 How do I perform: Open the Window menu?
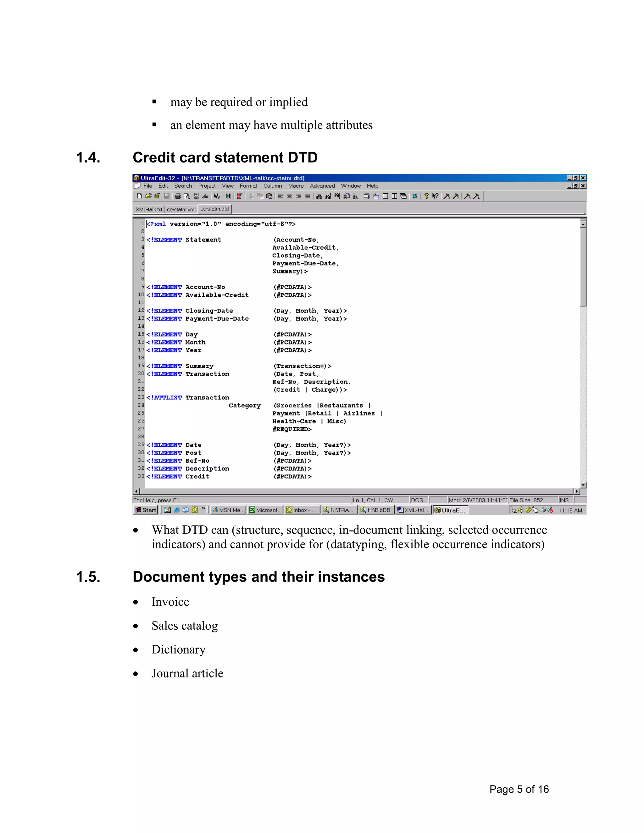(x=351, y=186)
